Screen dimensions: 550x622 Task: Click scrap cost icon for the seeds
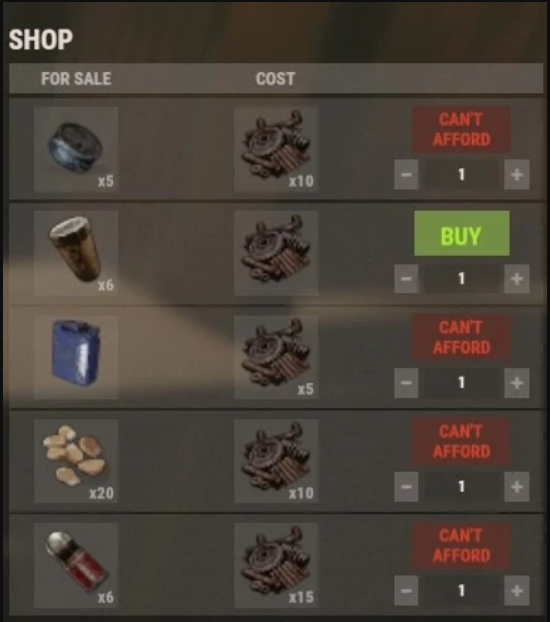[276, 461]
